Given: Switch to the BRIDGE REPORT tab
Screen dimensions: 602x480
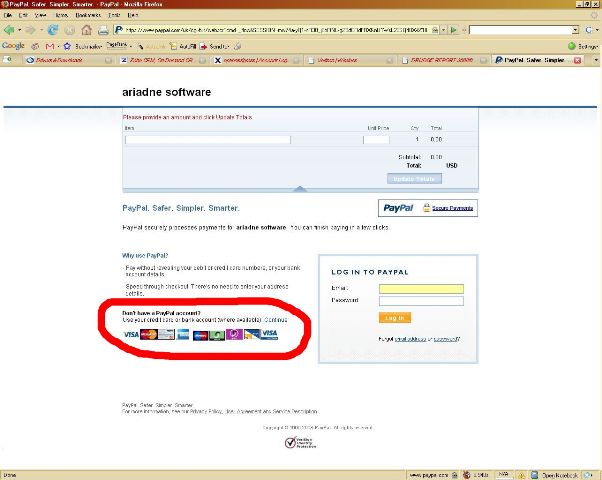Looking at the screenshot, I should [x=445, y=60].
